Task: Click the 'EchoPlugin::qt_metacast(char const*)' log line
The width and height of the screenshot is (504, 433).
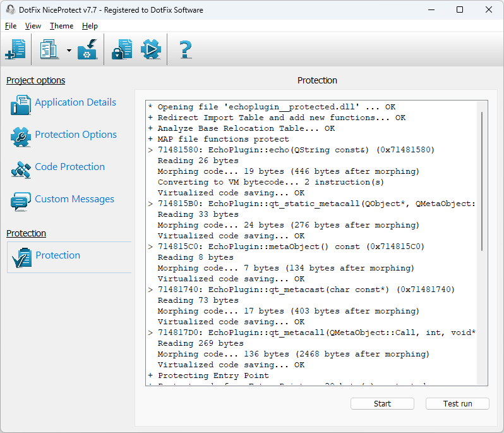Action: pos(301,290)
